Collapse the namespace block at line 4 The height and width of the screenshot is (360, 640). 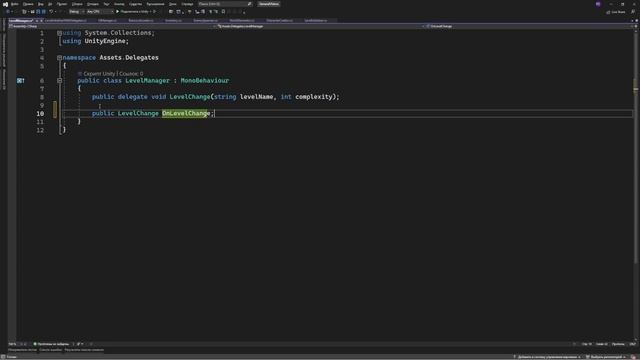point(59,58)
